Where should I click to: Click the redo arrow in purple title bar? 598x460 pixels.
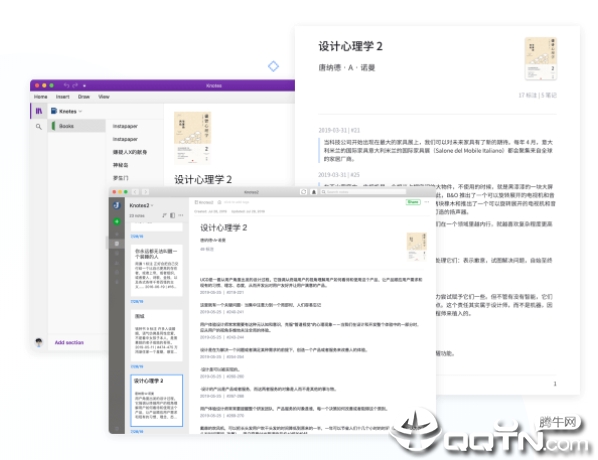coord(75,85)
